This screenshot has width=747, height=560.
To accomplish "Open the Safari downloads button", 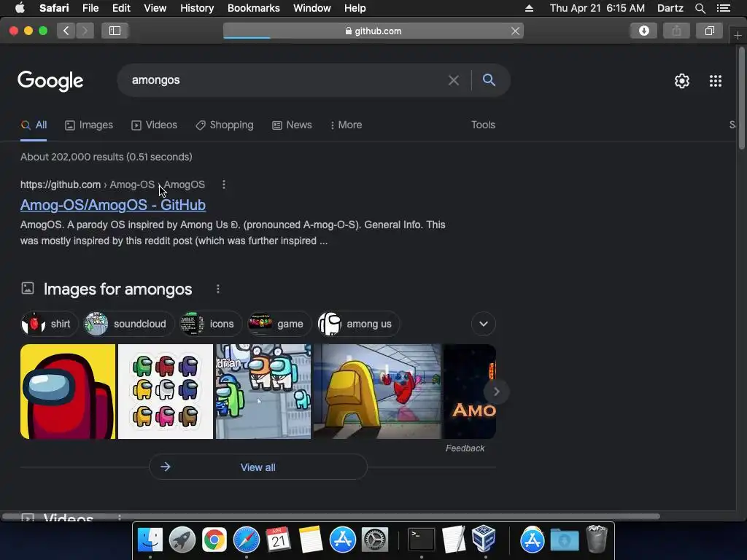I will 643,31.
